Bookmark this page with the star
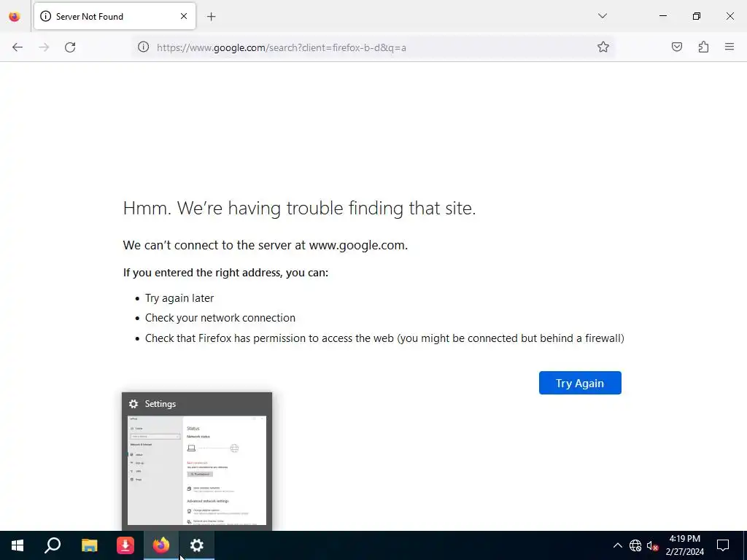747x560 pixels. tap(603, 47)
